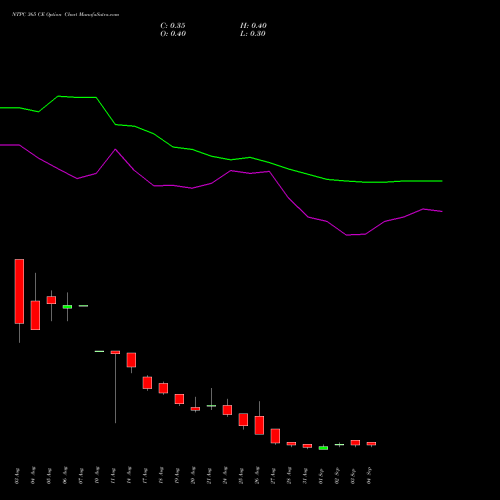
Task: Select the low value L: 0.30
Action: pyautogui.click(x=253, y=34)
